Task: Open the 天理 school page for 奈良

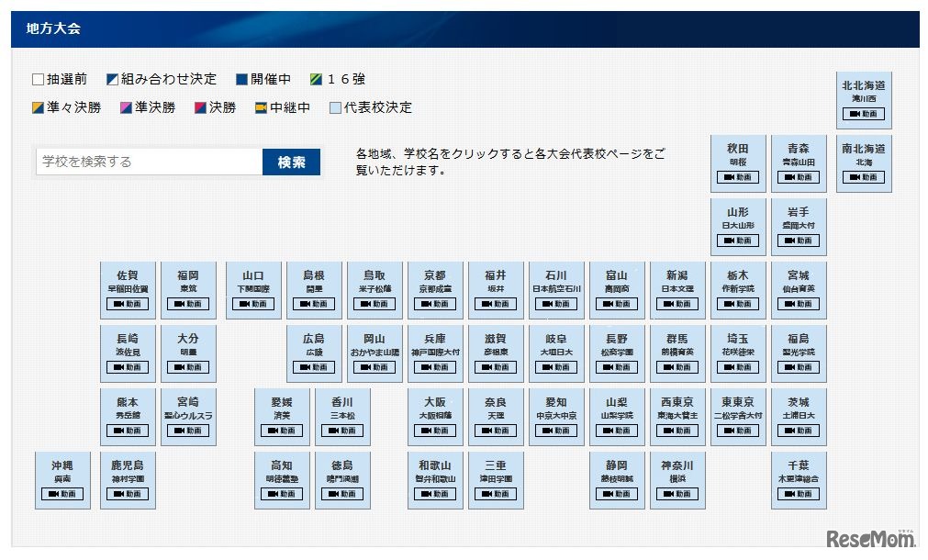Action: 496,415
